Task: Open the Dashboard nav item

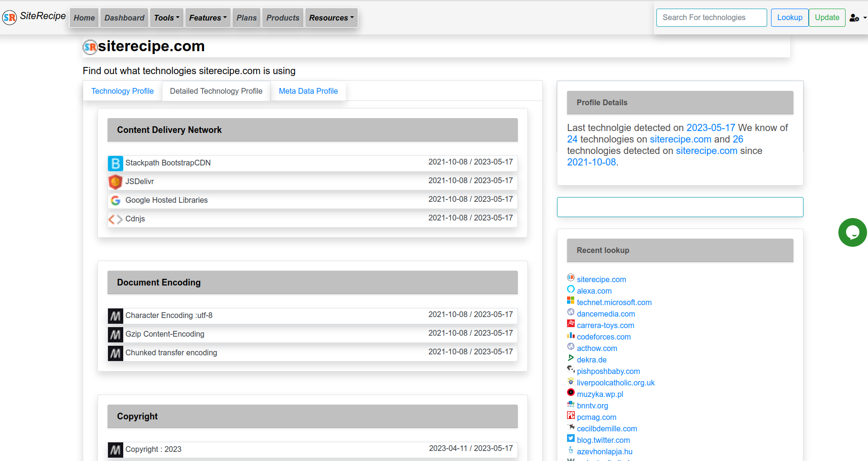Action: (x=124, y=18)
